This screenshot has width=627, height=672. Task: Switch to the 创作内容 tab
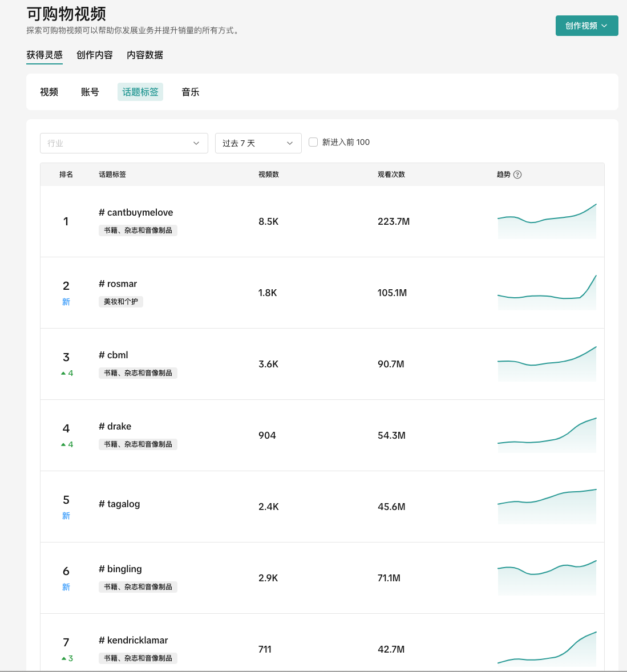pyautogui.click(x=95, y=55)
